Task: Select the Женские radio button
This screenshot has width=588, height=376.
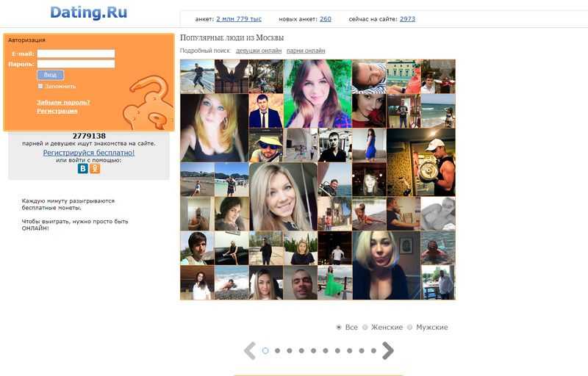Action: [x=365, y=328]
